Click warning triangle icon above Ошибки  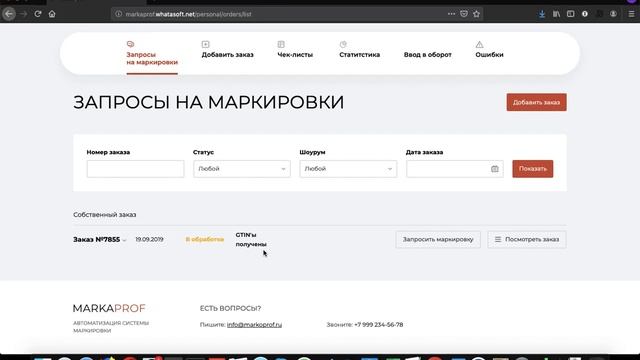coord(479,44)
